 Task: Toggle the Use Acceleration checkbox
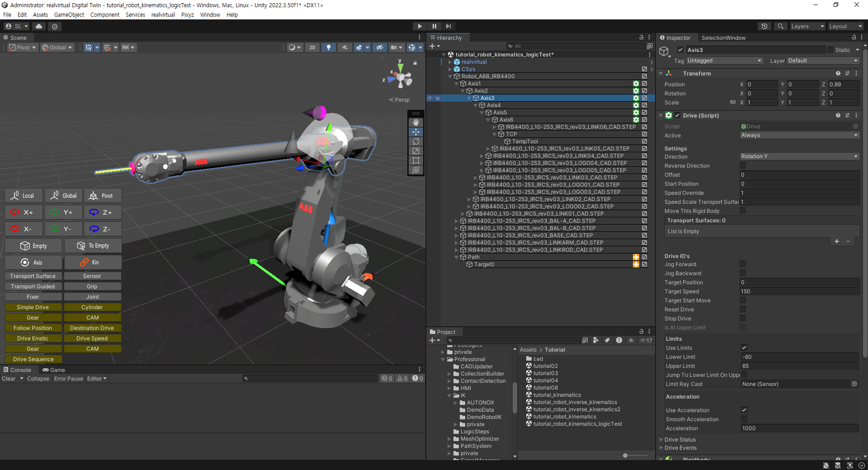click(x=744, y=410)
